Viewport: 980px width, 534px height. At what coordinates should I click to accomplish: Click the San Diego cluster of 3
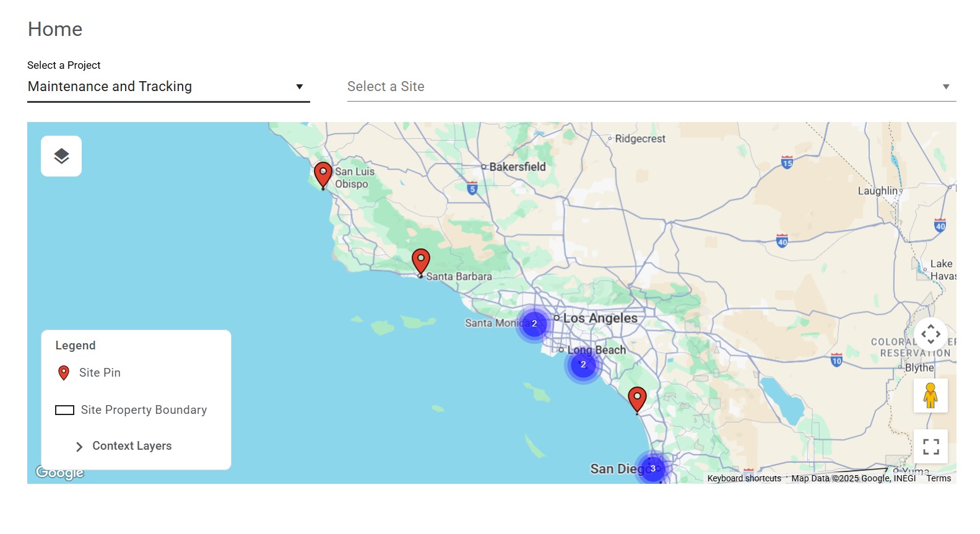(x=653, y=468)
